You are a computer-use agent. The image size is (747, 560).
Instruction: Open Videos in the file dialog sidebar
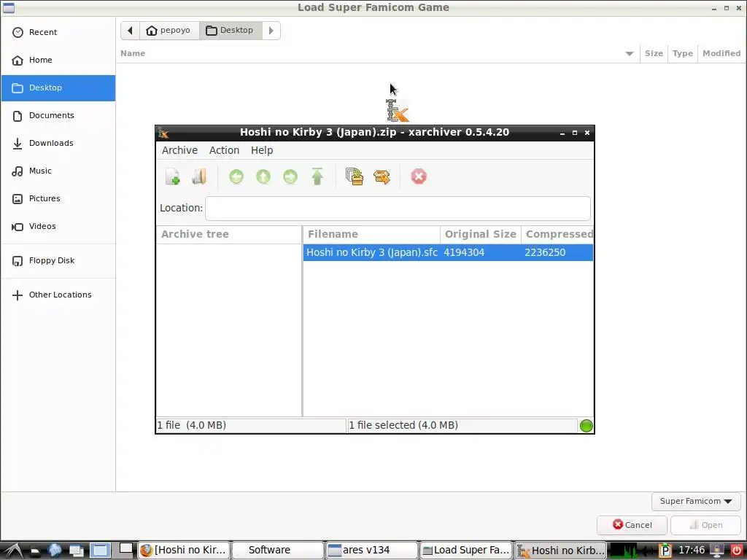click(58, 226)
